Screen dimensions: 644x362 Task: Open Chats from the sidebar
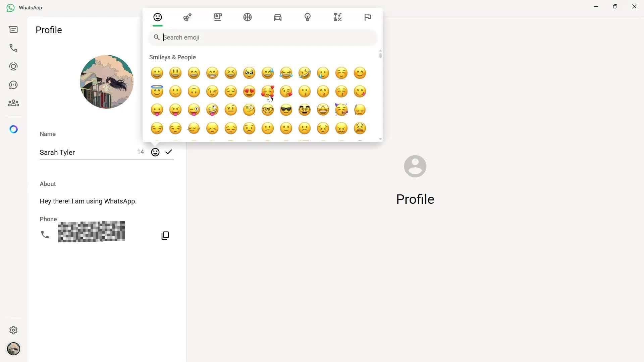[13, 29]
